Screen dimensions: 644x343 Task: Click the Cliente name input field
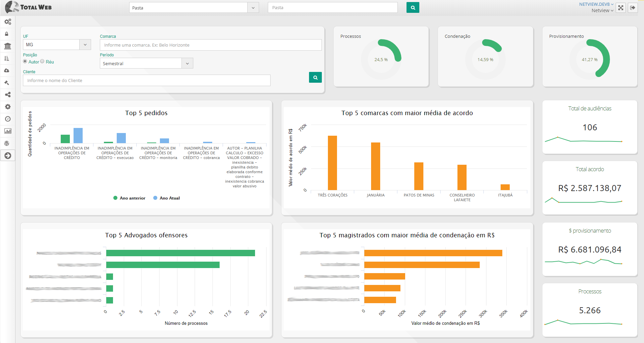click(x=147, y=80)
